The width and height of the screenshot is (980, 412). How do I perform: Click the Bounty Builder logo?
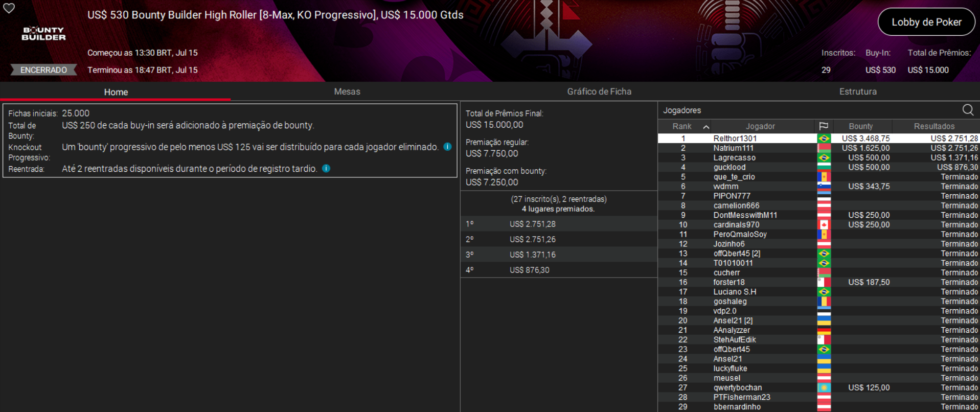click(x=43, y=34)
